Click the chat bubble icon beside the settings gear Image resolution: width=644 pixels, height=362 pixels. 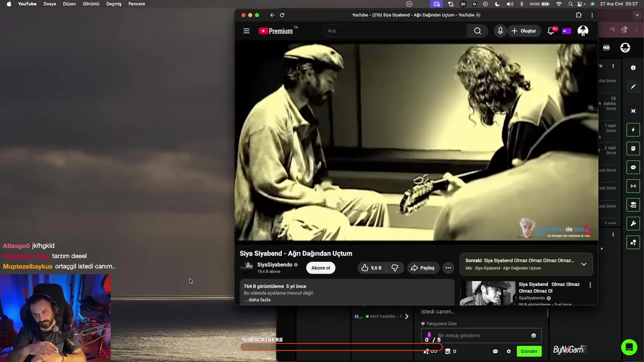pos(495,351)
